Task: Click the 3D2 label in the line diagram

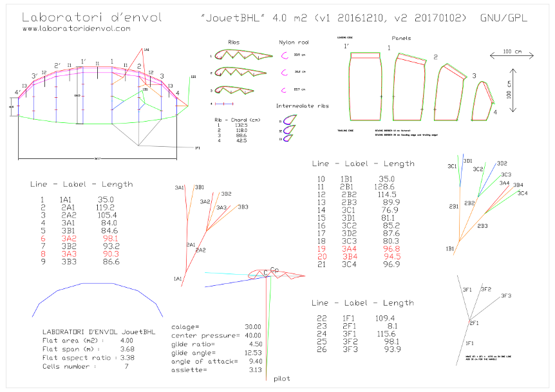Action: [502, 163]
